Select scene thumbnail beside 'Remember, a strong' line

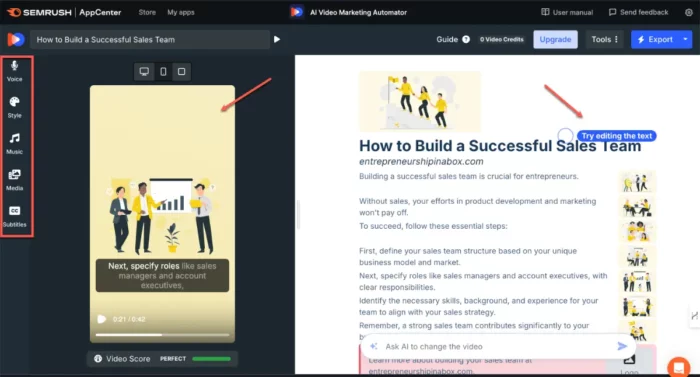coord(637,330)
